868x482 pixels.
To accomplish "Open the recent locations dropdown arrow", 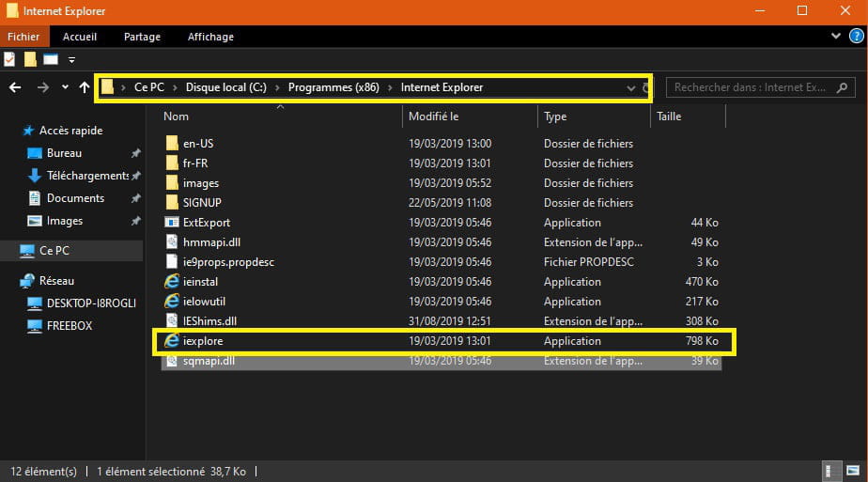I will [x=65, y=87].
